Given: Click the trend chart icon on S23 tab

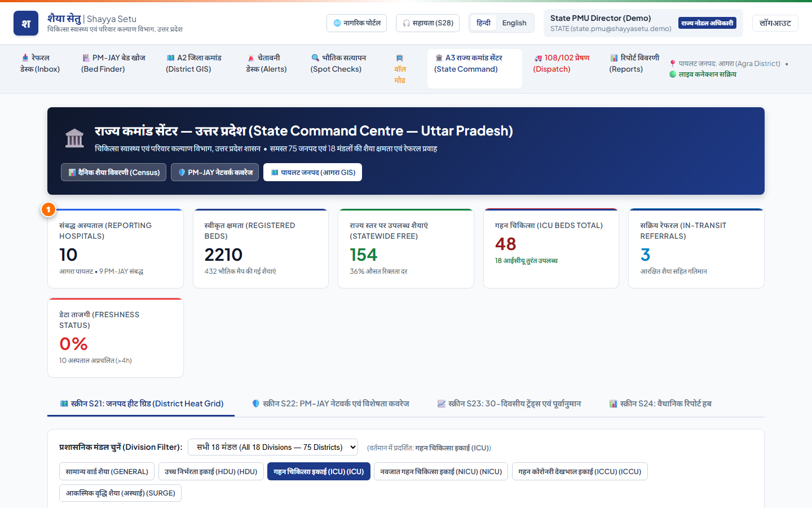Looking at the screenshot, I should click(442, 404).
